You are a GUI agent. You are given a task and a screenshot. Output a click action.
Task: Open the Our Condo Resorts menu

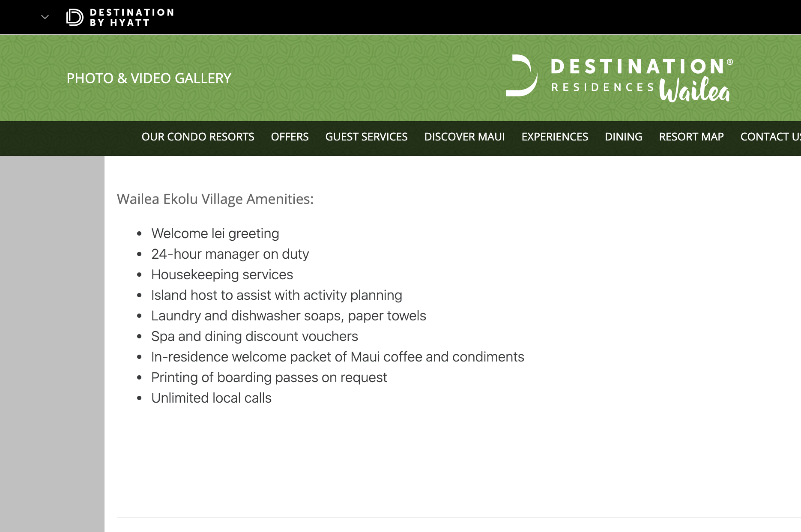coord(198,137)
